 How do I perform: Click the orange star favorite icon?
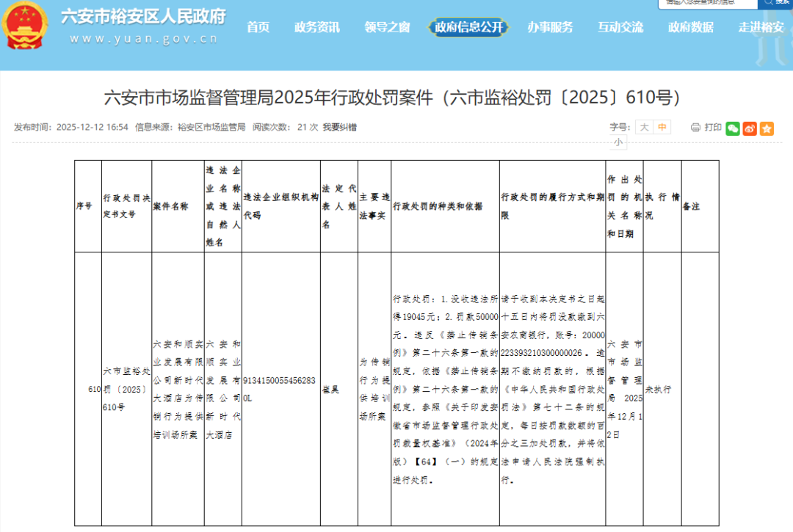[x=767, y=128]
